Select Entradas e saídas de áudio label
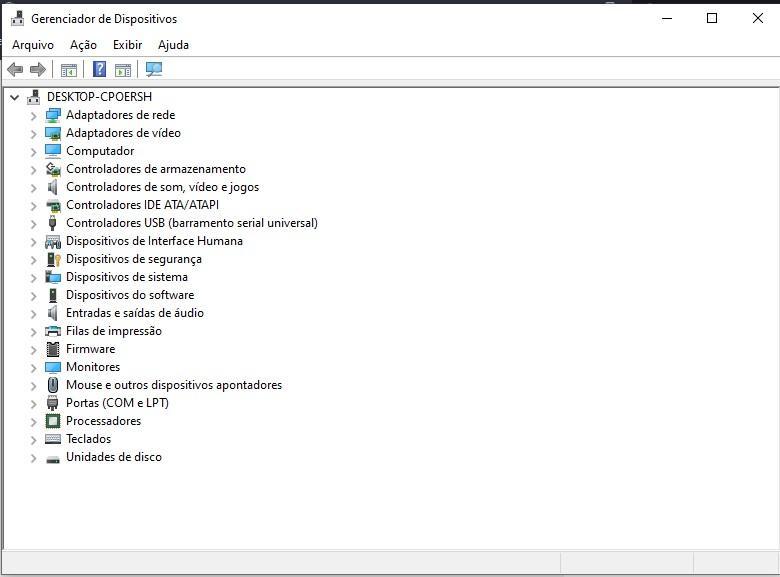This screenshot has height=577, width=780. (135, 313)
